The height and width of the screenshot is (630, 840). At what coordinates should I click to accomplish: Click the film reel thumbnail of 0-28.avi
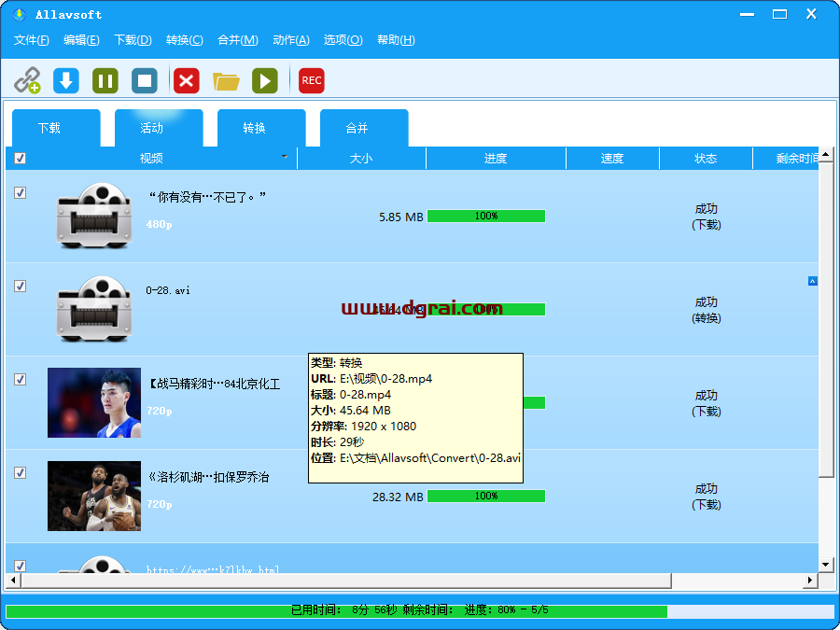(x=94, y=309)
